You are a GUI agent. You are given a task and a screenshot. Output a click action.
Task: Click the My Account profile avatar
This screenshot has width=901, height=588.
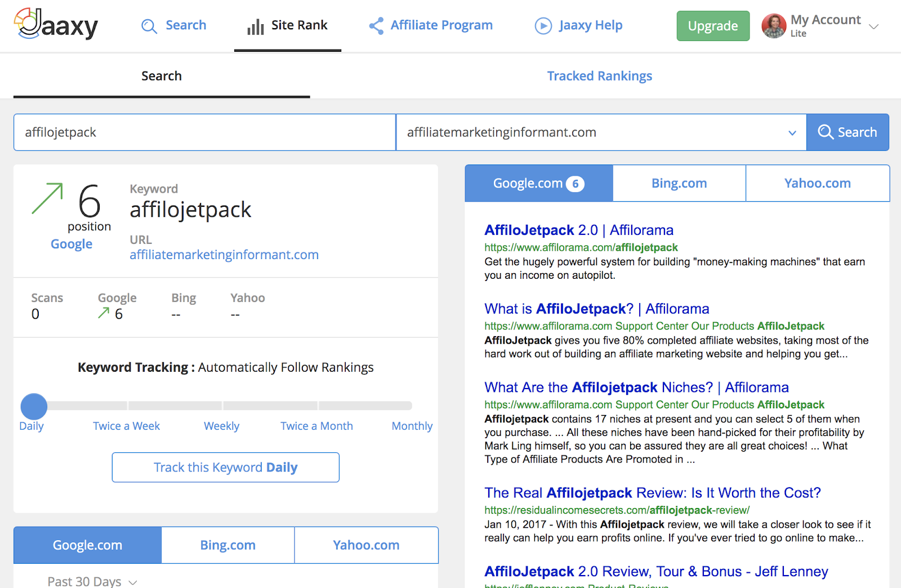(774, 26)
